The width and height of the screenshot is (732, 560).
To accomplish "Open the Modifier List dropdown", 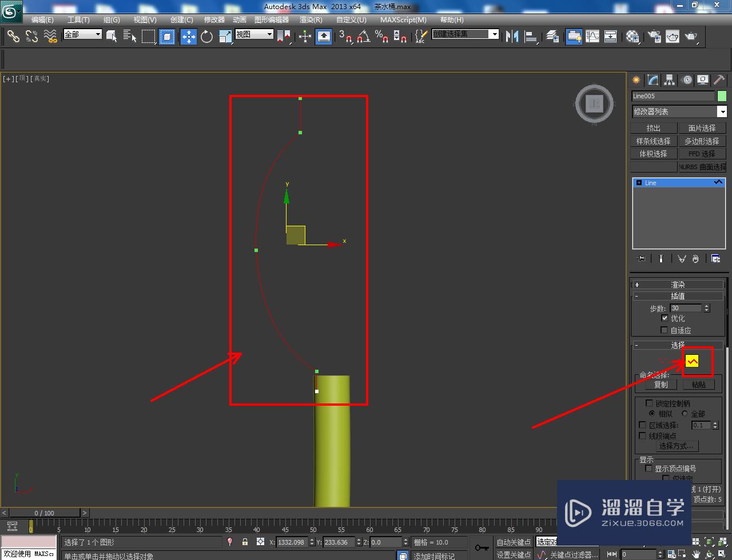I will point(679,111).
